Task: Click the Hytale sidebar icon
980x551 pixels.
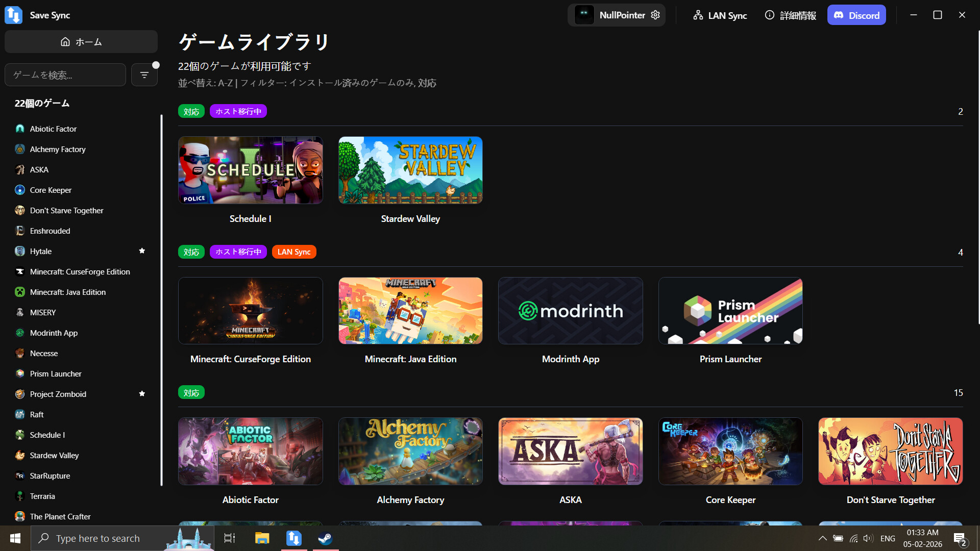Action: [20, 251]
